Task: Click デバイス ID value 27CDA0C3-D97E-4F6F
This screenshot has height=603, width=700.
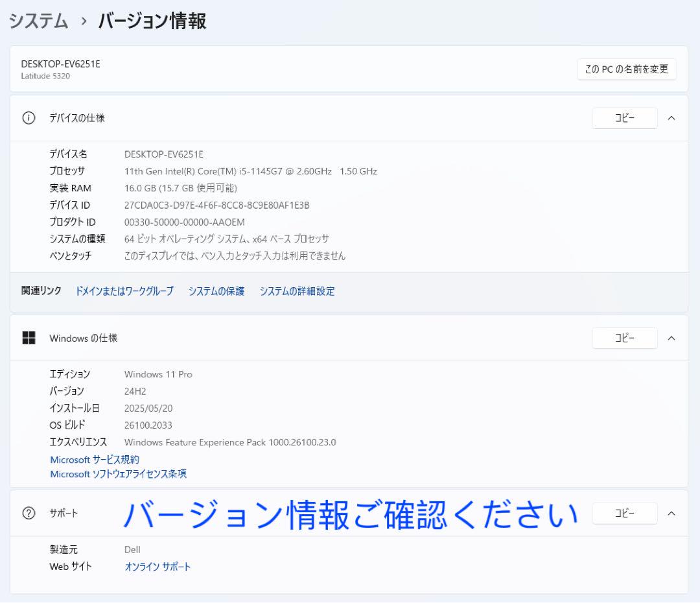Action: [x=217, y=206]
